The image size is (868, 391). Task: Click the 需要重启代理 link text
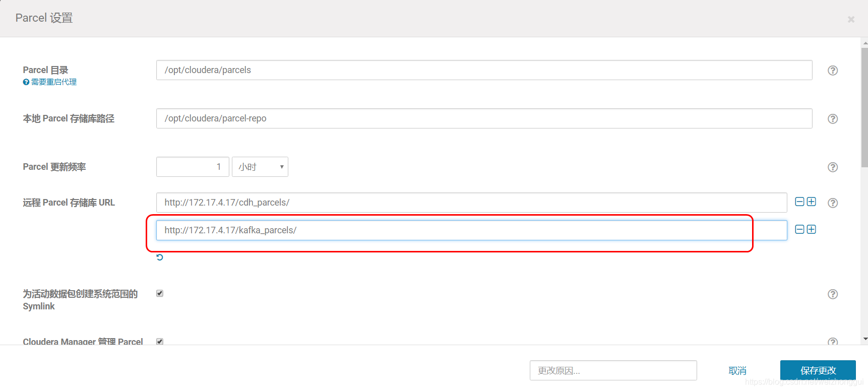pos(54,82)
